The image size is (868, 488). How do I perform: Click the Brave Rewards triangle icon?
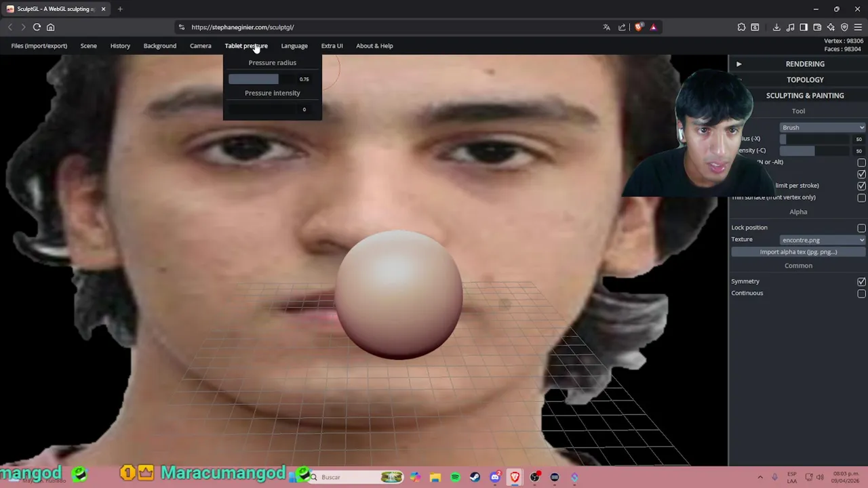click(x=653, y=27)
